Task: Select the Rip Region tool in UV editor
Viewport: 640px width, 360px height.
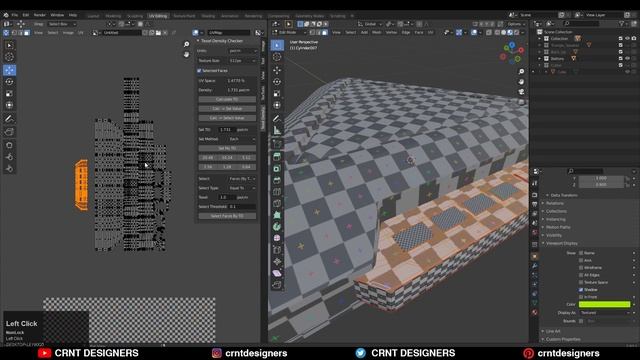Action: 9,132
